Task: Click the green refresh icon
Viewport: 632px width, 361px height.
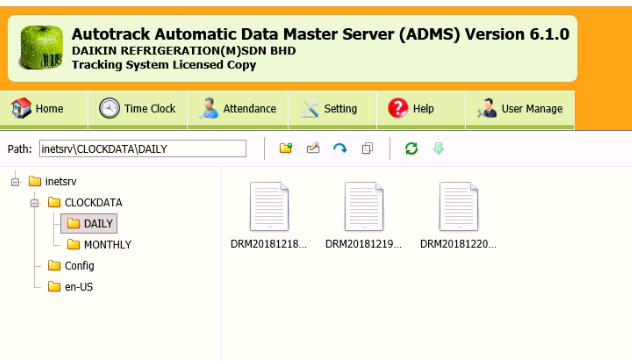Action: pos(411,148)
